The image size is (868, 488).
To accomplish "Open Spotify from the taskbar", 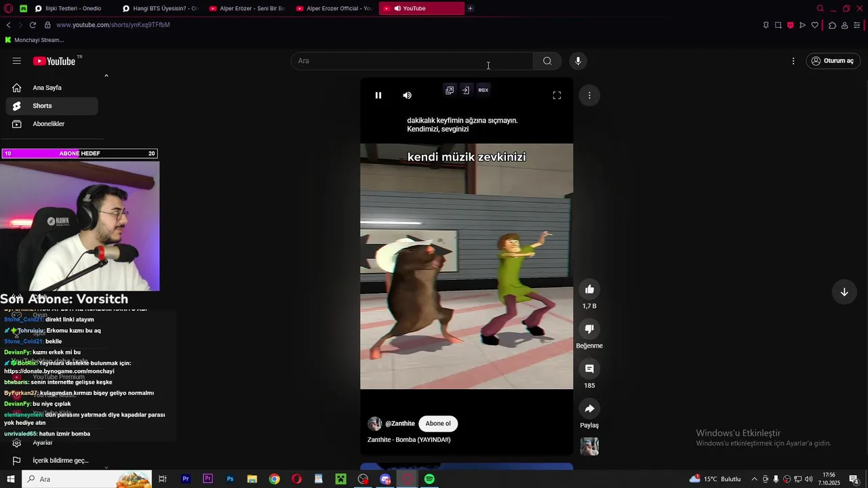I will [429, 479].
